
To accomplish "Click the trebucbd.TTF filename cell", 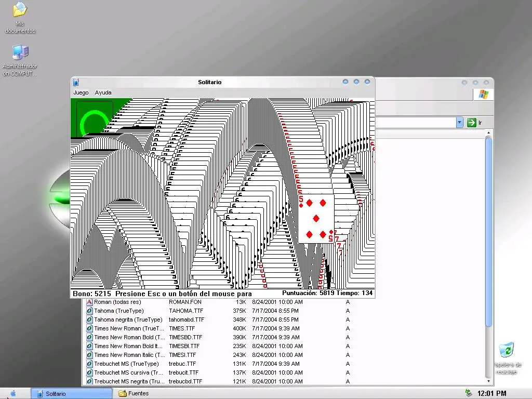I will [x=185, y=381].
